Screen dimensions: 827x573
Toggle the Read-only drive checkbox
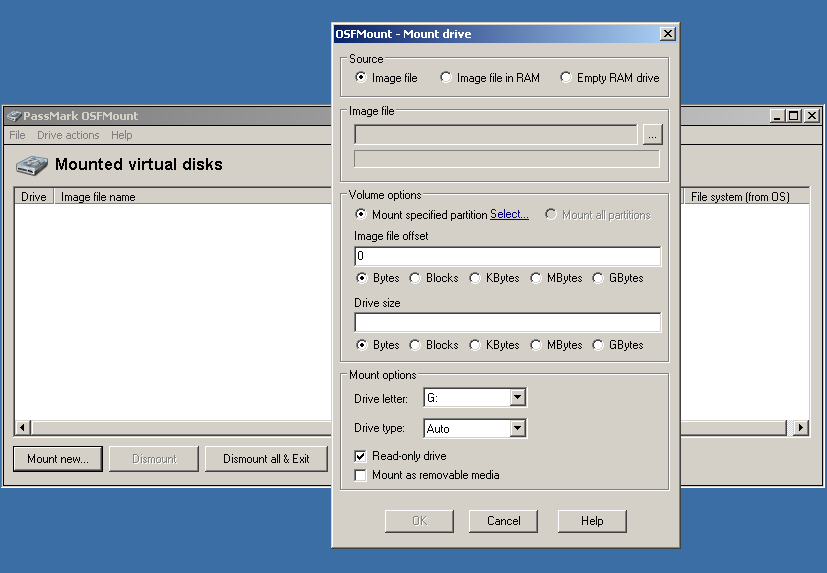click(x=361, y=456)
